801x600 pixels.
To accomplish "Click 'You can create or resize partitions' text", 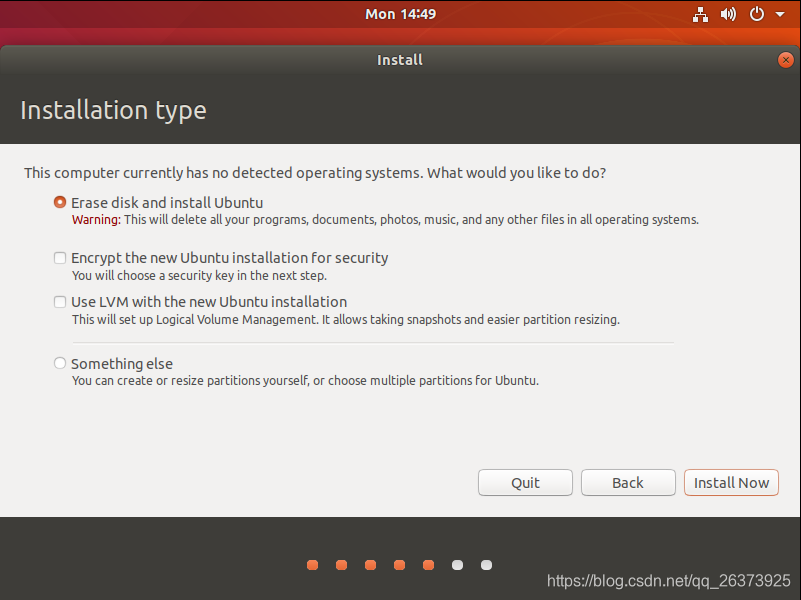I will point(305,381).
